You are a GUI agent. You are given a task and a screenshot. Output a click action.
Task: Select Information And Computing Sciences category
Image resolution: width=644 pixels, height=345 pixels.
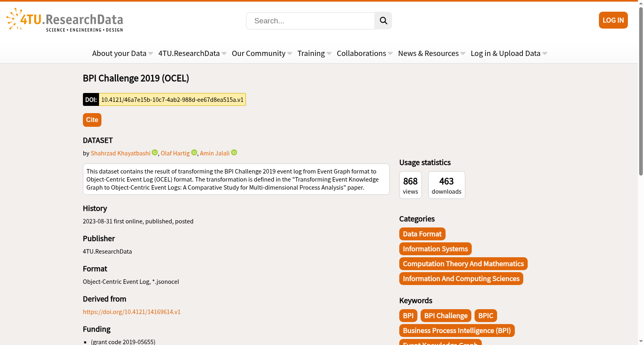[x=461, y=279]
